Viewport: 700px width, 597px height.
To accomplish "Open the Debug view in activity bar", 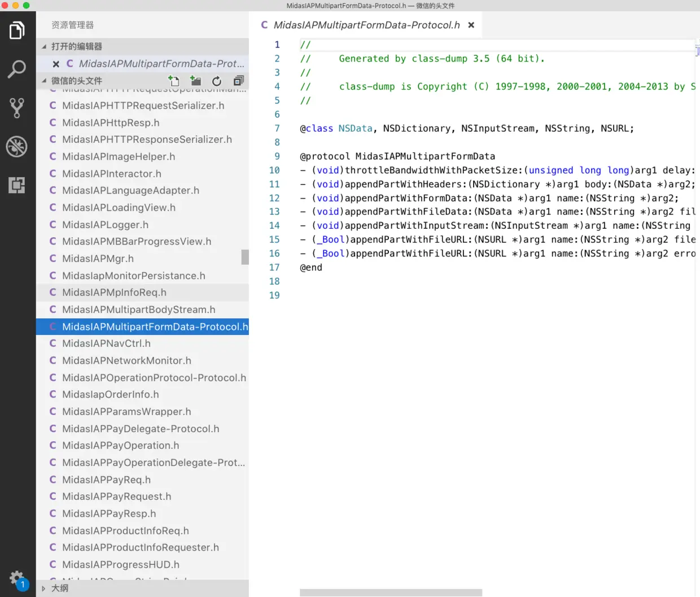I will (17, 146).
